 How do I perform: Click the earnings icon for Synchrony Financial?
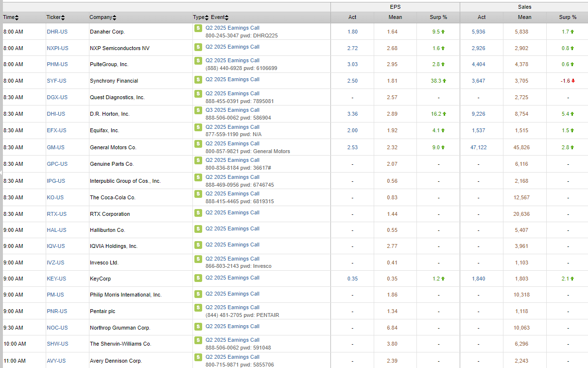(198, 80)
